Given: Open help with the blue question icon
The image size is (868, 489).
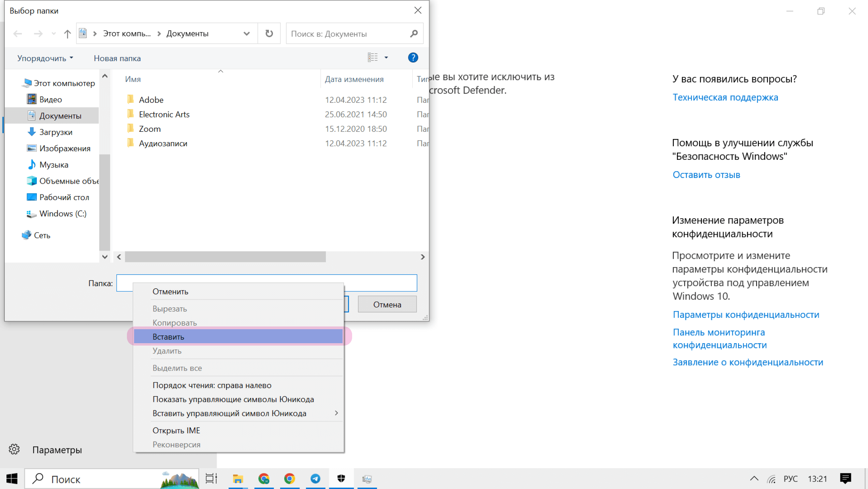Looking at the screenshot, I should pos(413,58).
